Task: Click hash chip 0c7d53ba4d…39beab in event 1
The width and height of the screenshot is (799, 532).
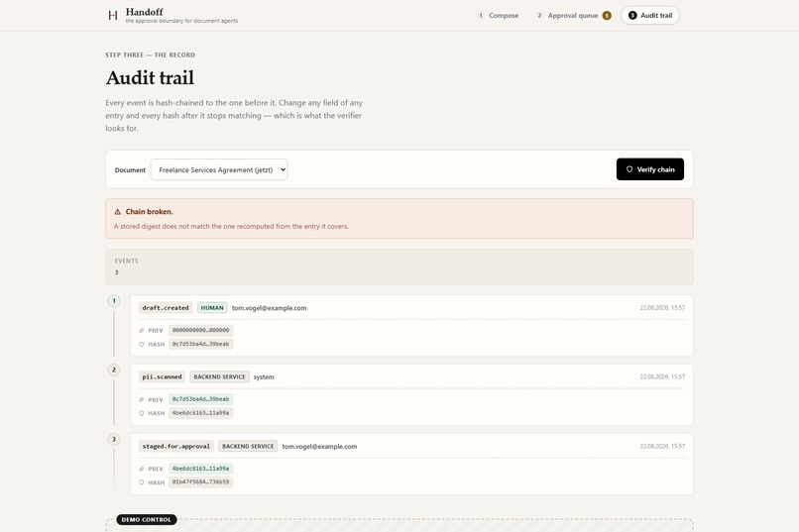Action: [x=201, y=344]
